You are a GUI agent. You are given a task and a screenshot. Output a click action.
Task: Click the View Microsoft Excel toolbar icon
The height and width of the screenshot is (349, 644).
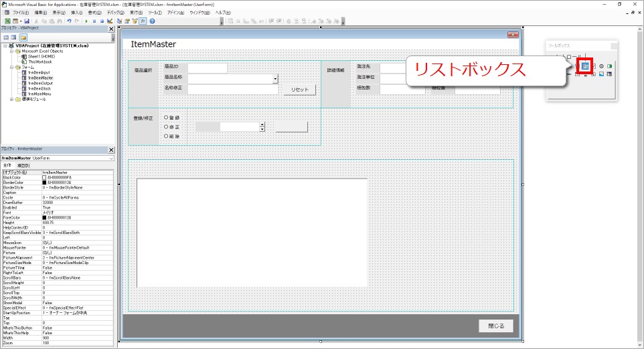(x=7, y=21)
